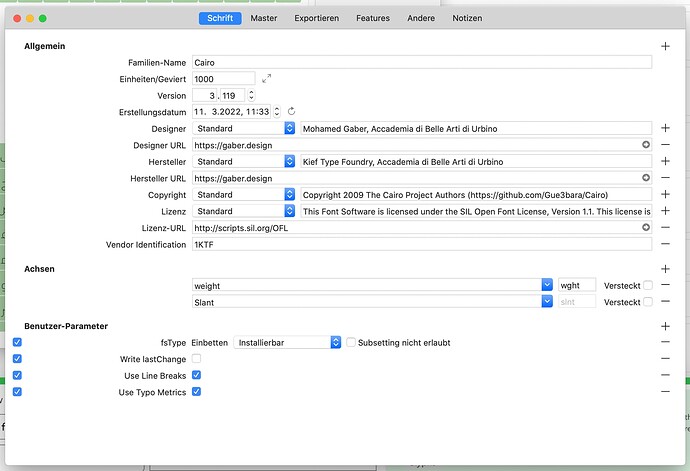Click the Lizenz description text field
This screenshot has height=471, width=690.
pyautogui.click(x=476, y=211)
